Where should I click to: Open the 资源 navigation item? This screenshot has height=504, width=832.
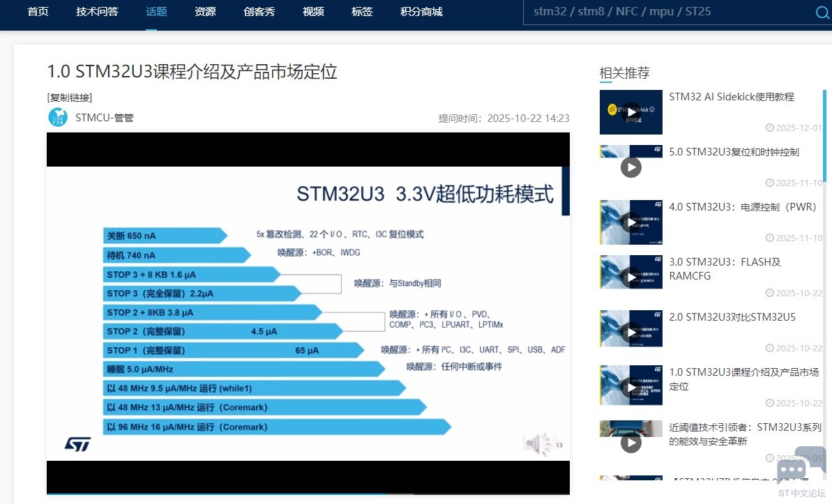(205, 12)
